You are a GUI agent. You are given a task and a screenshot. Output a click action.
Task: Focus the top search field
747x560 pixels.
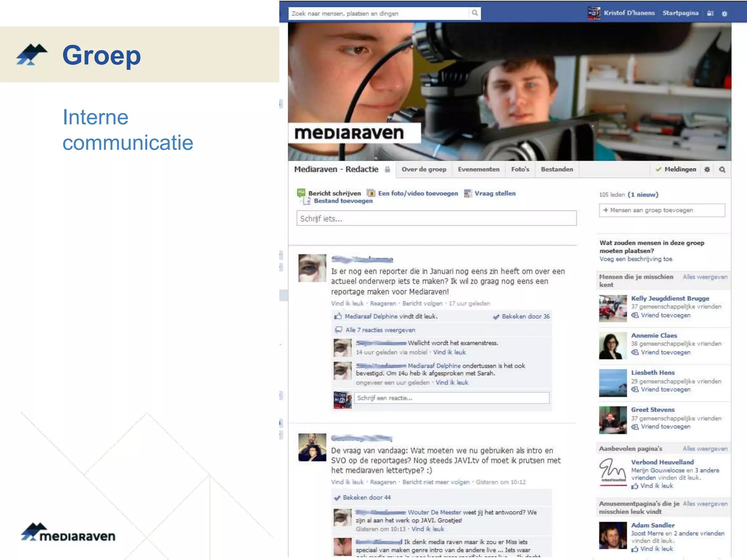pyautogui.click(x=379, y=13)
